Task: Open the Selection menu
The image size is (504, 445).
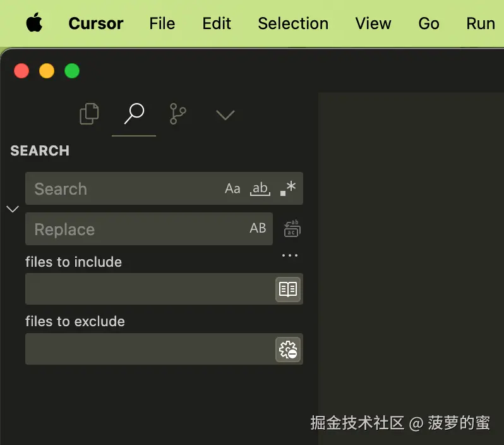Action: tap(293, 23)
